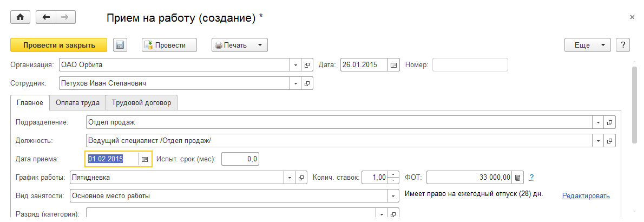Switch to the Оплата труда tab

click(77, 103)
